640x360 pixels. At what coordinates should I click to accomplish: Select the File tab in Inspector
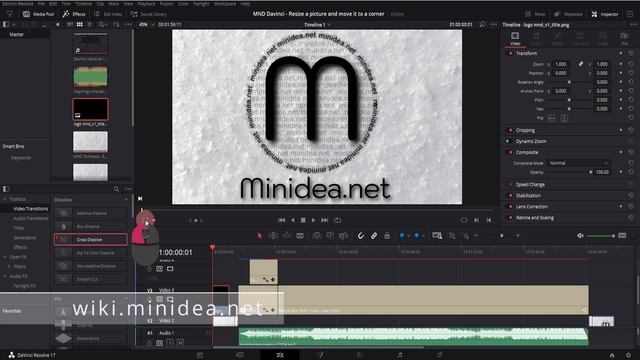coord(624,38)
